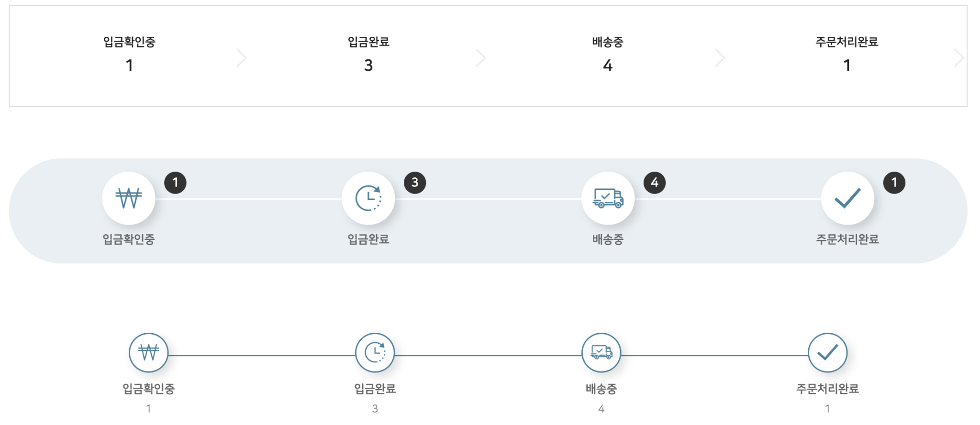Click chevron arrow after 배송중 in top box
Screen dimensions: 980x425
720,58
